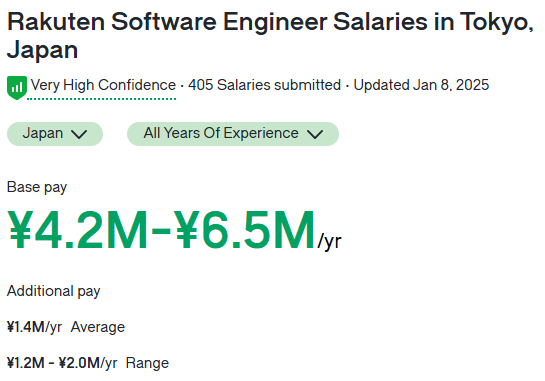Click the ¥2.0M/yr upper additional pay value
The height and width of the screenshot is (381, 545).
point(88,363)
